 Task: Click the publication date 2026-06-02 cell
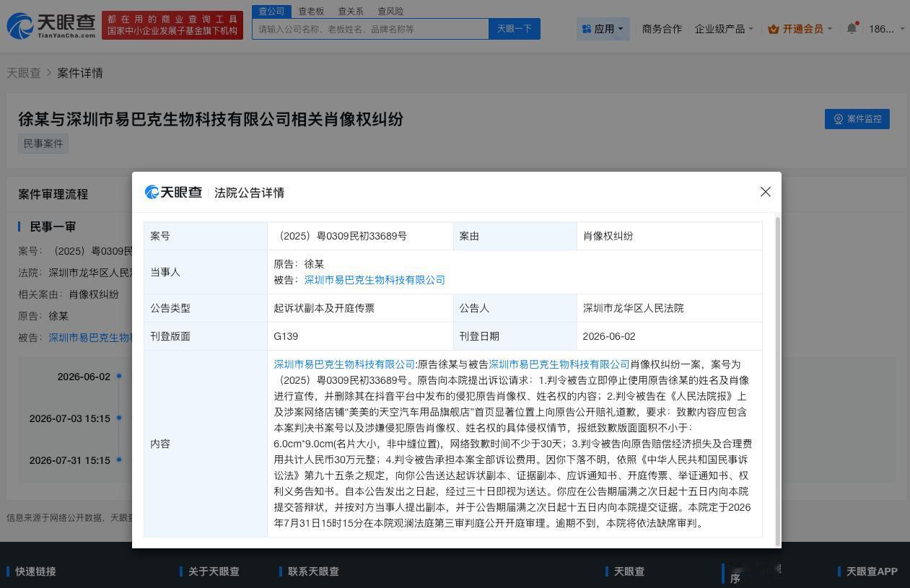click(669, 336)
